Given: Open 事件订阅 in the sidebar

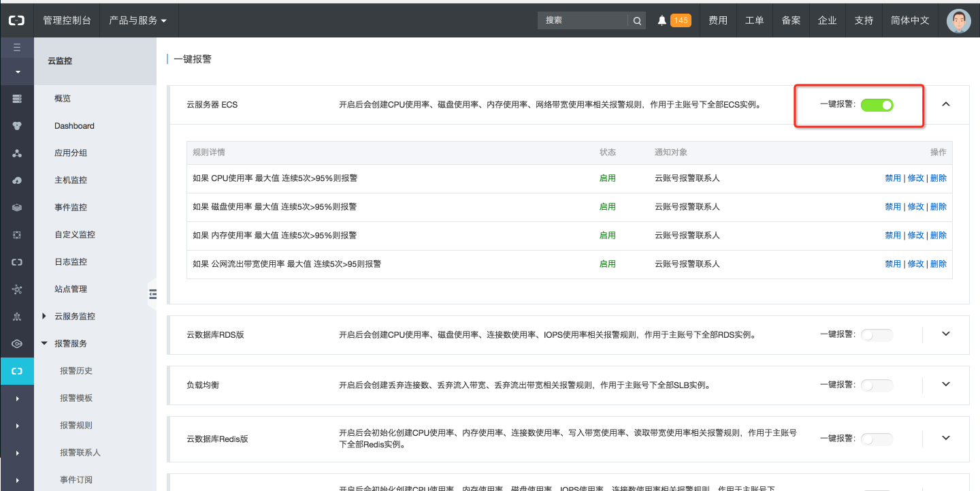Looking at the screenshot, I should click(76, 480).
